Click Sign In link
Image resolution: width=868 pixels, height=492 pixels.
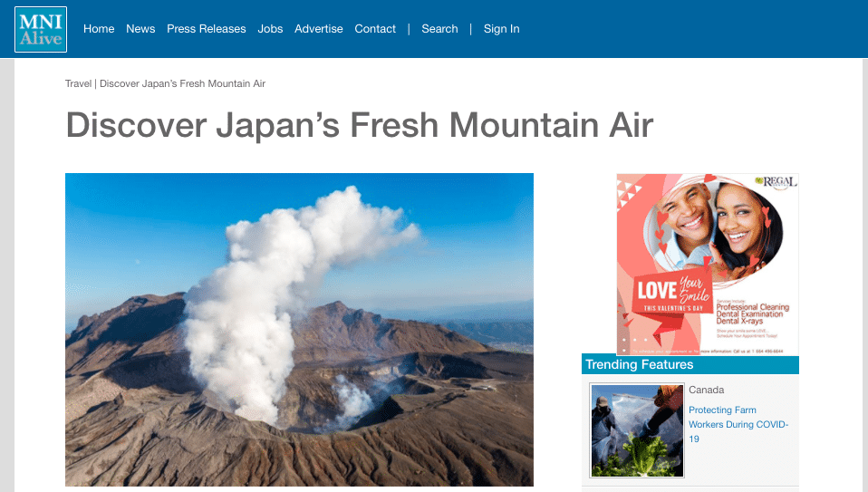pyautogui.click(x=502, y=29)
